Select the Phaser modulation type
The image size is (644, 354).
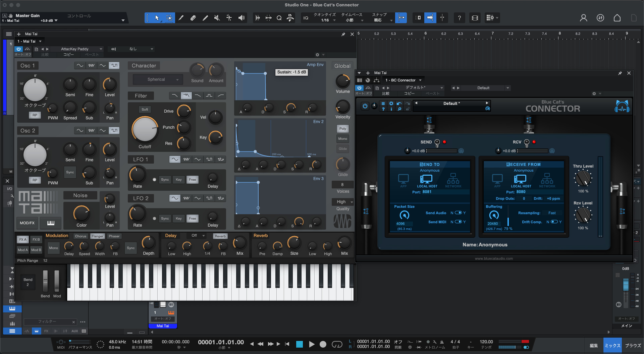(x=114, y=236)
